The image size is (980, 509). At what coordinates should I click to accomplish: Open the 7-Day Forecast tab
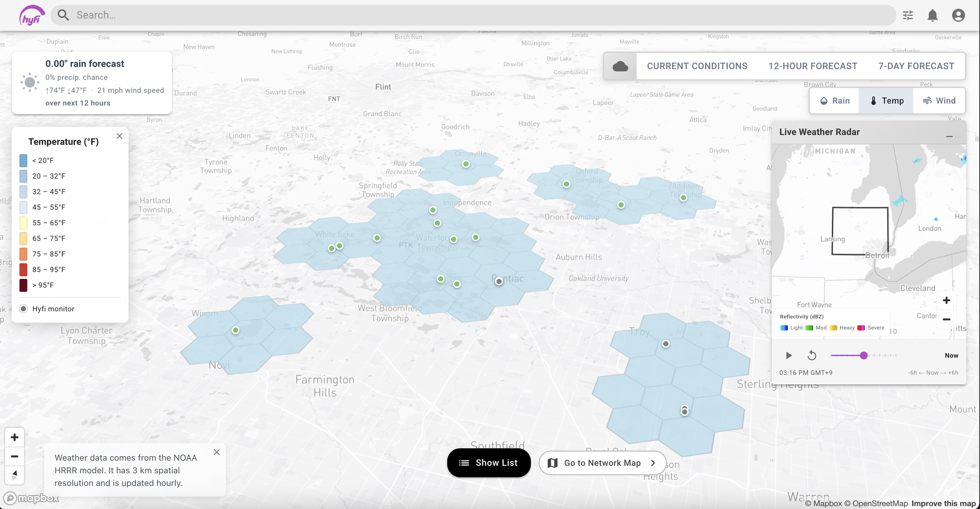coord(916,66)
